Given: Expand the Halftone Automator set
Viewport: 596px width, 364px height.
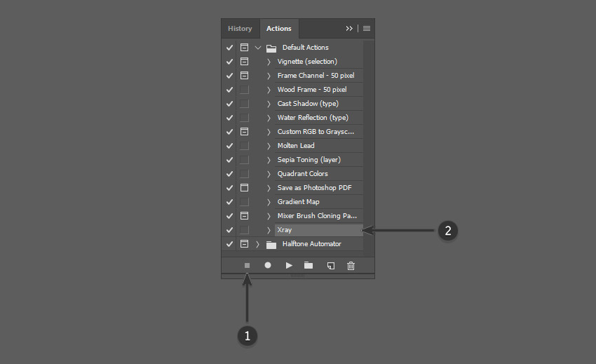Looking at the screenshot, I should [258, 244].
